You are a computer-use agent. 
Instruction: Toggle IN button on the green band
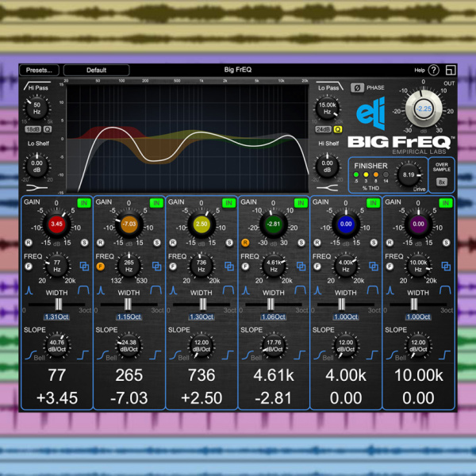click(x=301, y=203)
